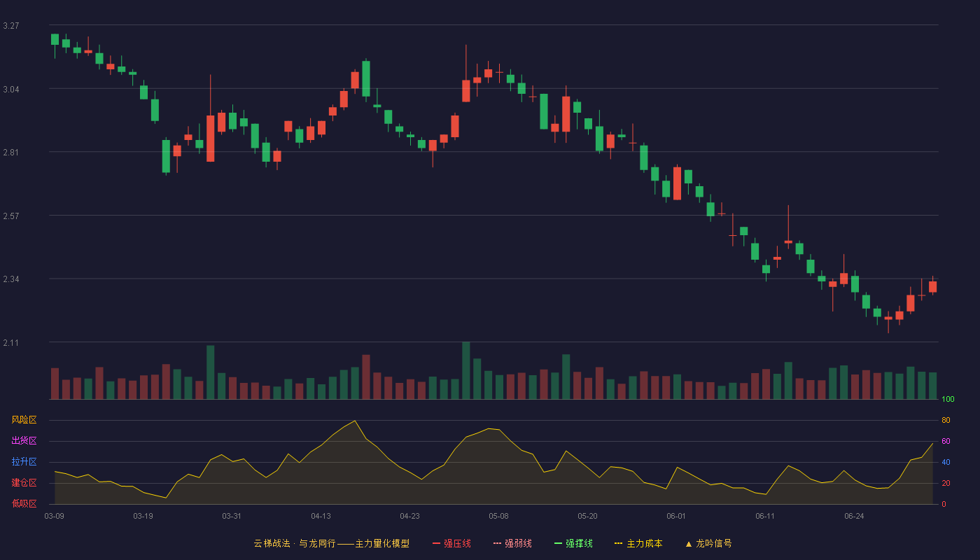
Task: Select the 低吸区 zone label
Action: click(24, 503)
